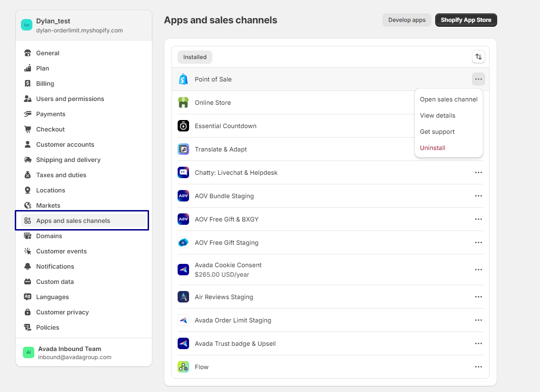540x392 pixels.
Task: Go to Shipping and delivery settings
Action: click(x=68, y=160)
